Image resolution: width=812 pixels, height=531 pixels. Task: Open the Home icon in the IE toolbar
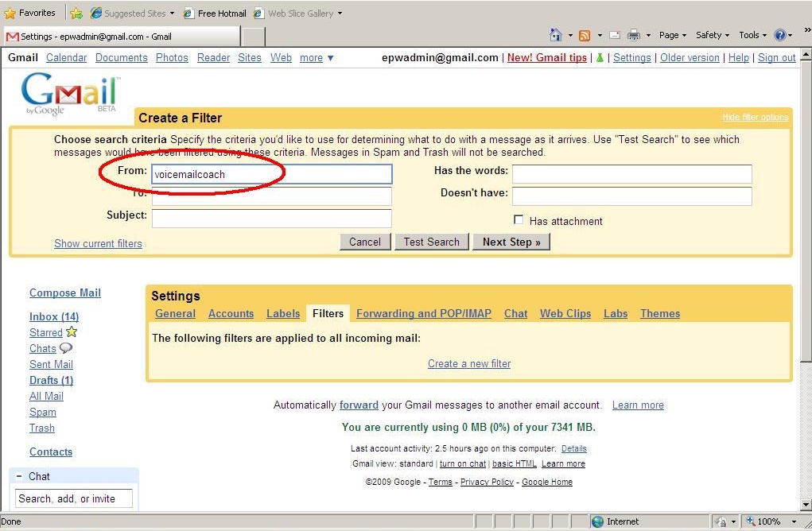click(x=556, y=35)
